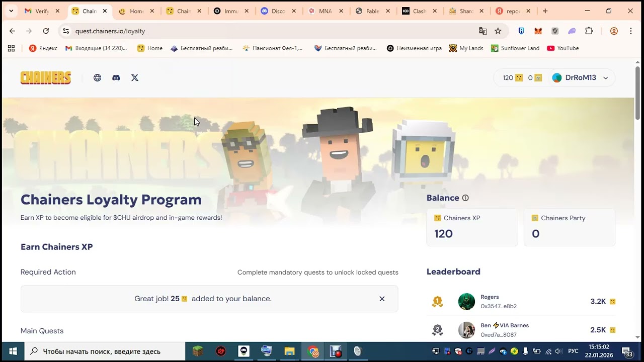Screen dimensions: 644x362
Task: Click the 120 XP balance in header
Action: point(512,78)
